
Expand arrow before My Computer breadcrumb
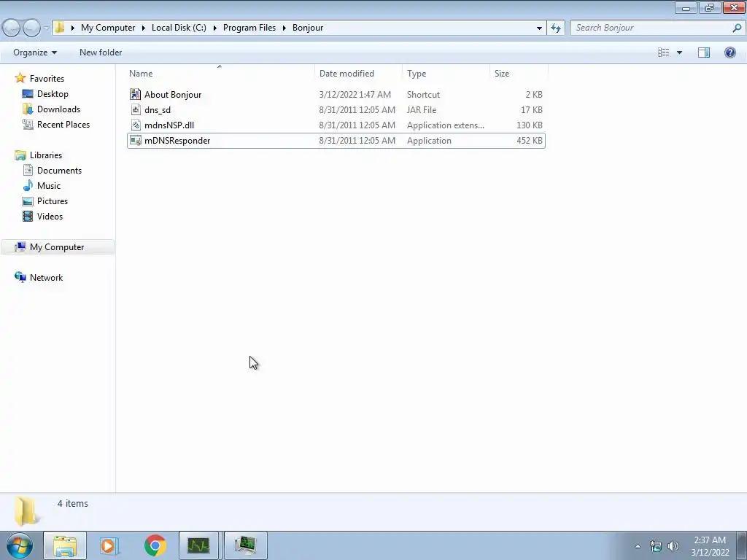73,28
